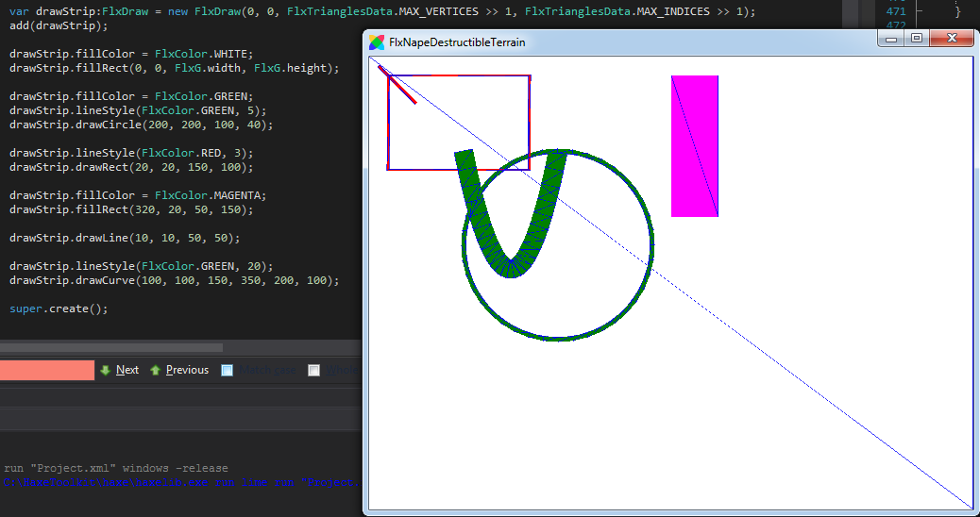Image resolution: width=980 pixels, height=517 pixels.
Task: Click the drawCircle(200, 200, 100, 40) line
Action: click(142, 125)
